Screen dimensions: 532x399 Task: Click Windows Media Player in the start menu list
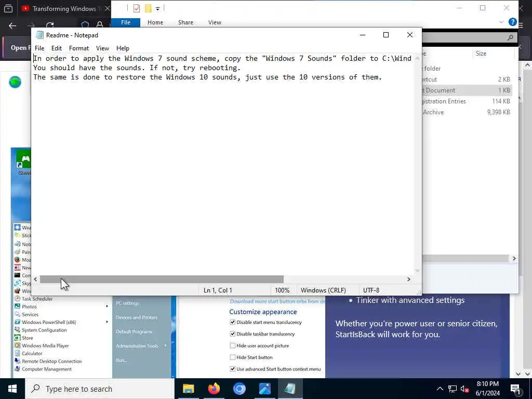coord(45,345)
